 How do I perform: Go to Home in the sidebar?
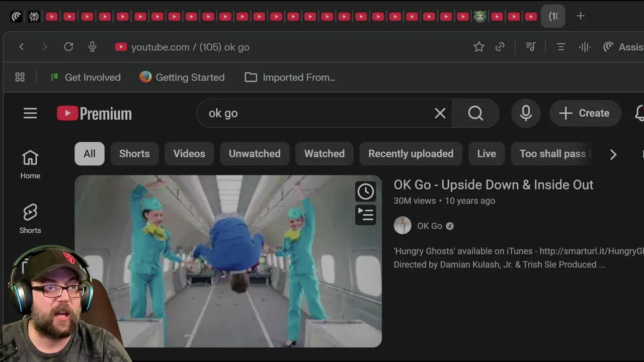30,164
